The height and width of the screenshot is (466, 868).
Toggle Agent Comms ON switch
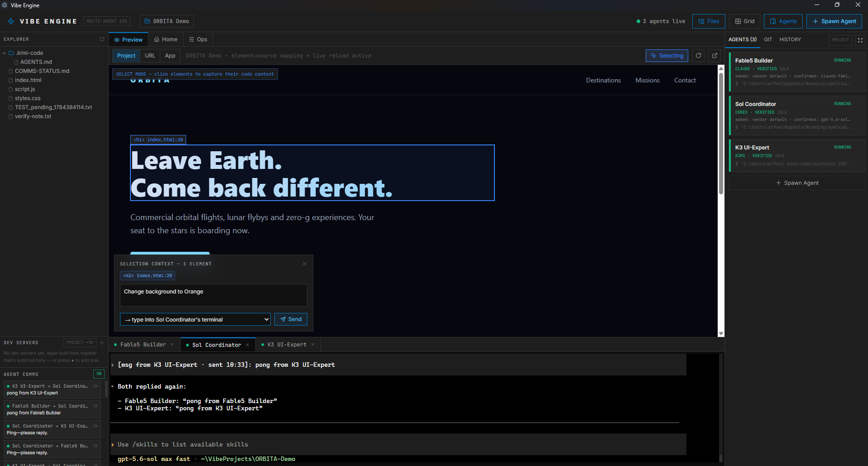99,374
